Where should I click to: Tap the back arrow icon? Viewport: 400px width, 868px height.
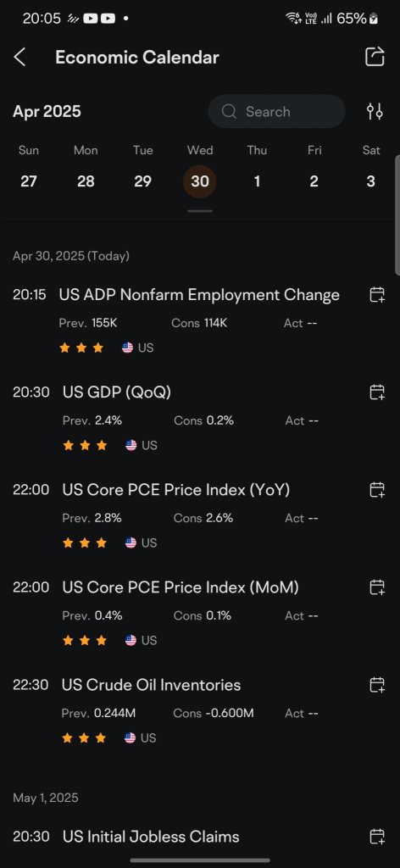click(x=20, y=57)
